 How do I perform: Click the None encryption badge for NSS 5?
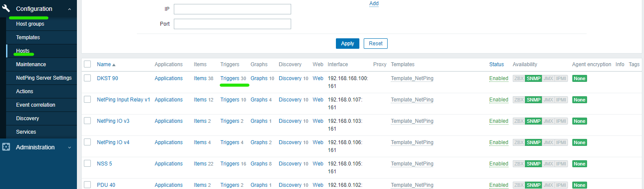579,164
